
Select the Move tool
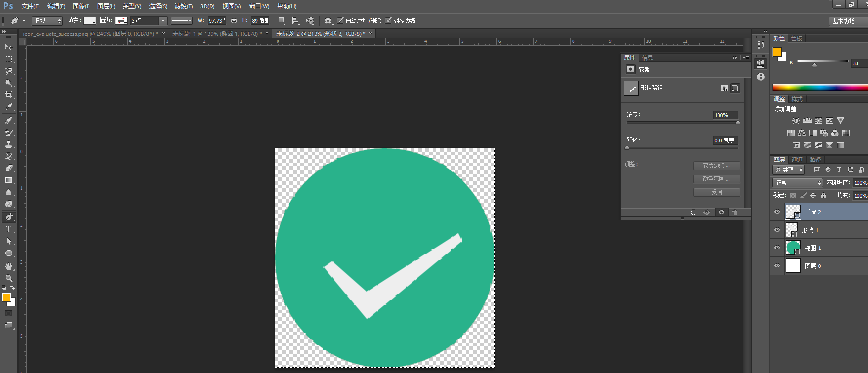pos(9,47)
